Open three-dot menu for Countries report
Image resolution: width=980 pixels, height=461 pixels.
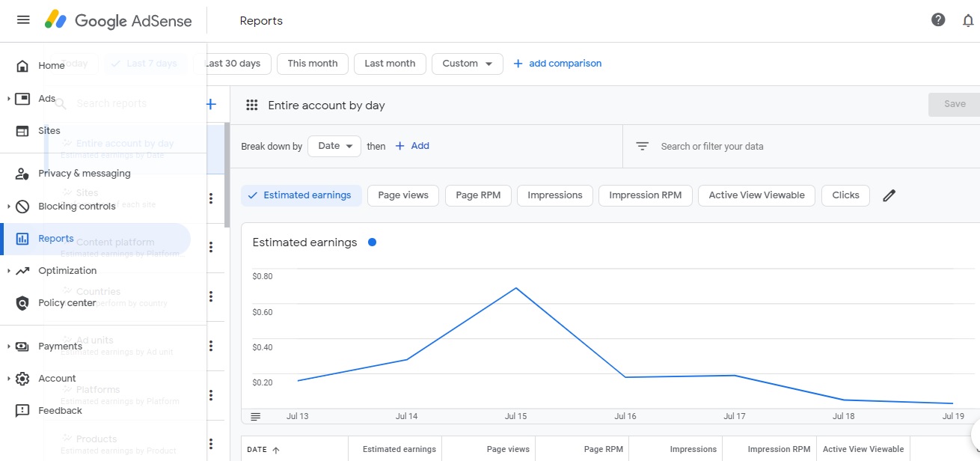[x=211, y=297]
